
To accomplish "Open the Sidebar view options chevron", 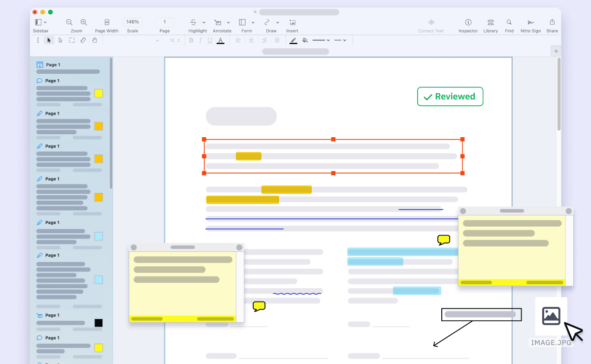I will 45,22.
